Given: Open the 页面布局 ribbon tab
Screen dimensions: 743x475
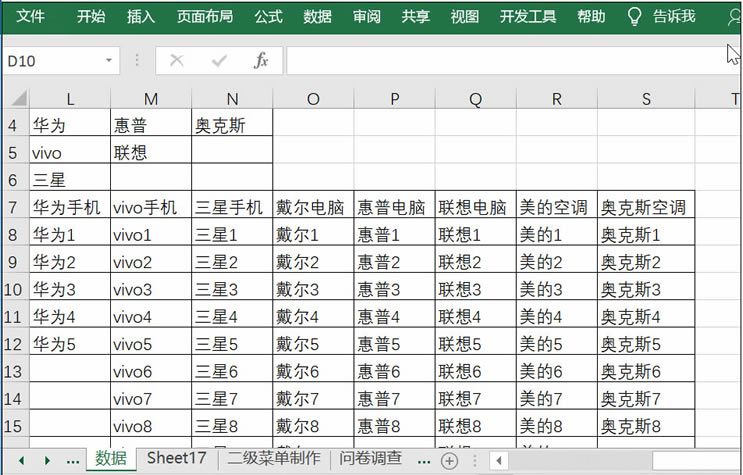Looking at the screenshot, I should pos(205,17).
